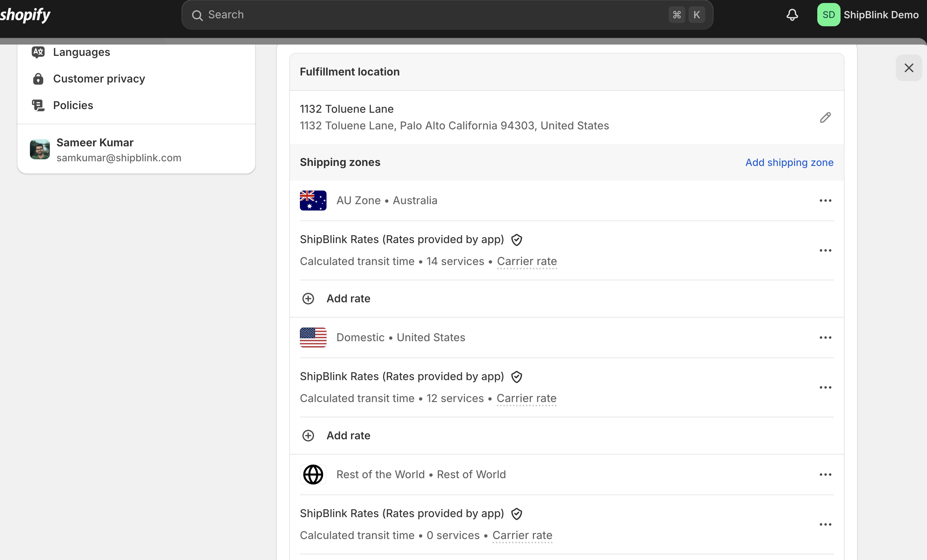
Task: Edit fulfillment location with pencil icon
Action: [825, 117]
